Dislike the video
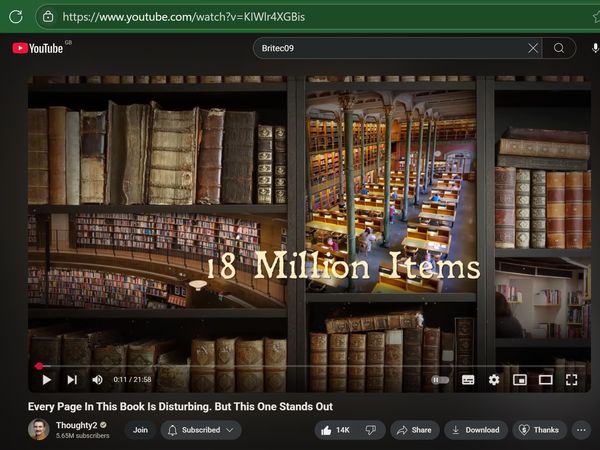The height and width of the screenshot is (450, 600). point(371,430)
